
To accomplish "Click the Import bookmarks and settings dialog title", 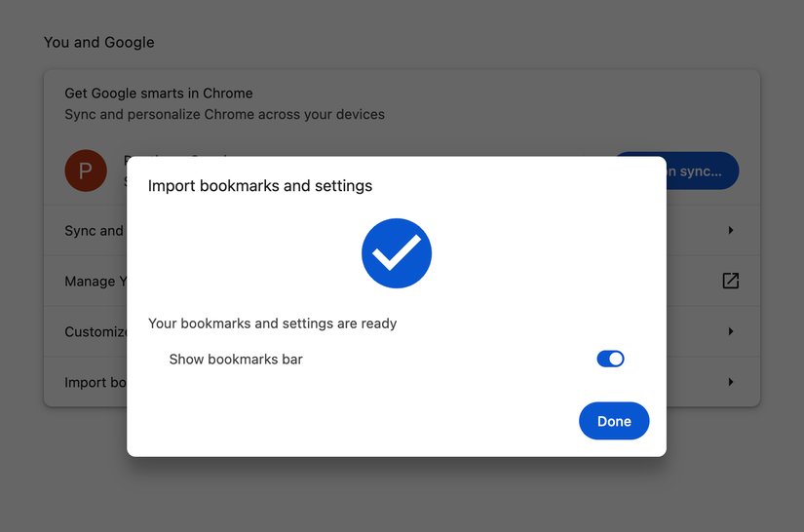I will (x=260, y=185).
